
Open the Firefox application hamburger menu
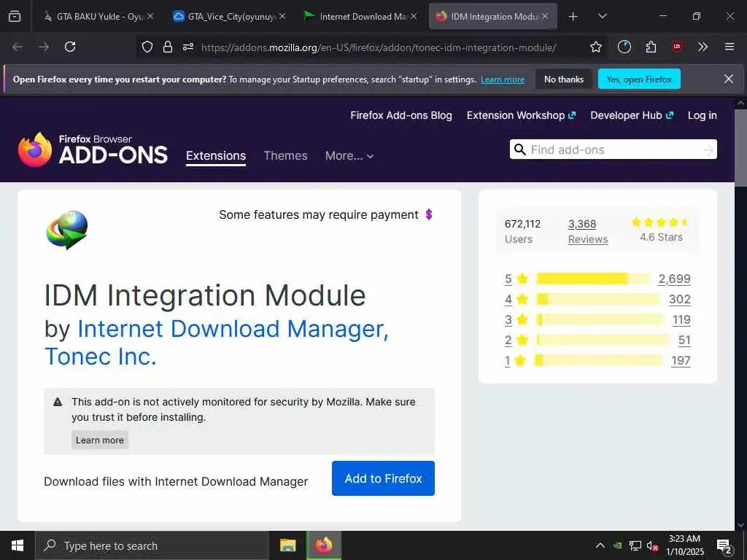coord(729,47)
